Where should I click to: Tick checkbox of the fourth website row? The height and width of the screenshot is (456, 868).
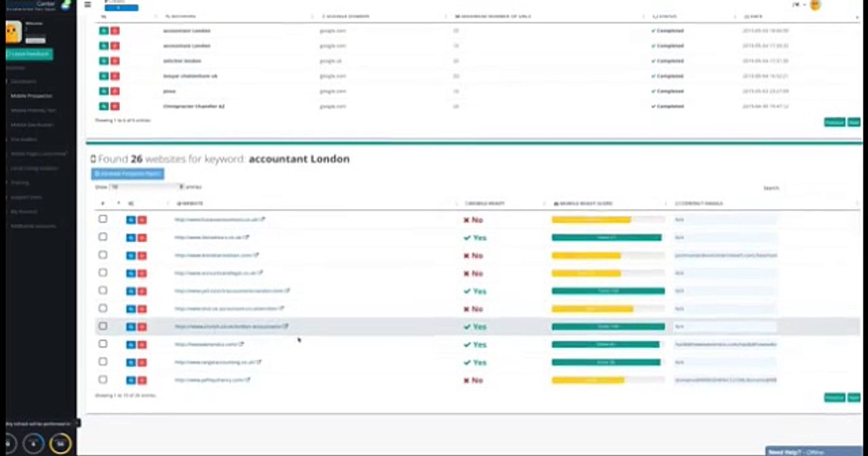tap(103, 272)
